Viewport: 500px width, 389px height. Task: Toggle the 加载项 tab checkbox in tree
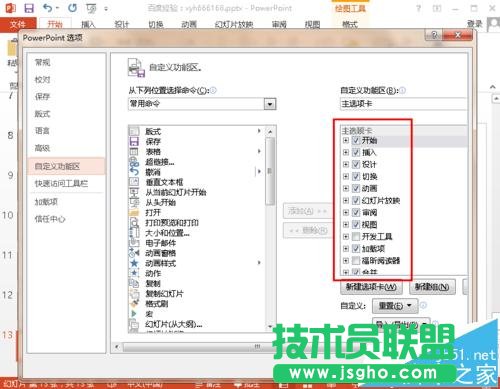pyautogui.click(x=356, y=248)
